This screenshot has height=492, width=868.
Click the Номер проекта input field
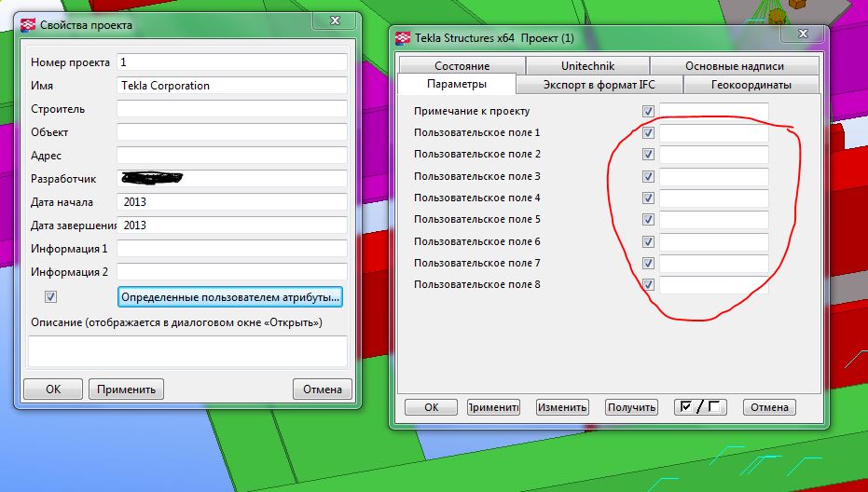[x=232, y=62]
